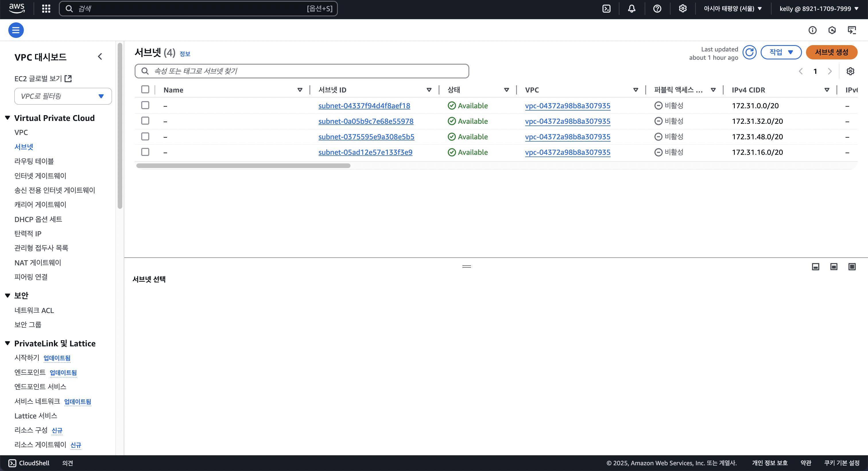Click the horizontal table scrollbar
Viewport: 868px width, 471px height.
(243, 165)
